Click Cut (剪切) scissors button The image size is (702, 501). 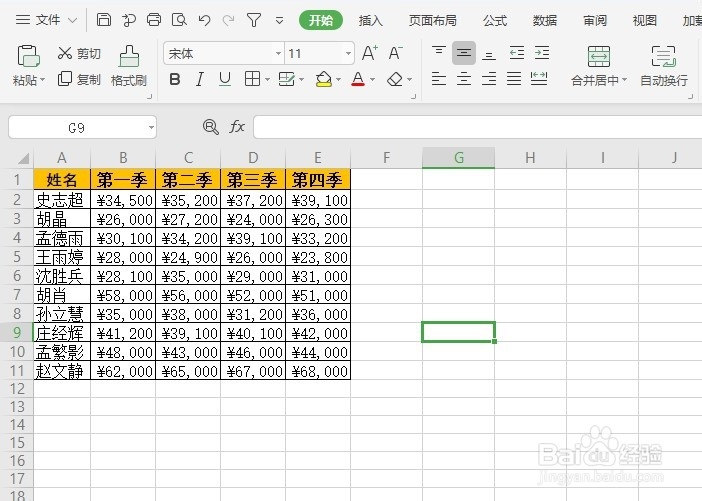click(x=79, y=53)
